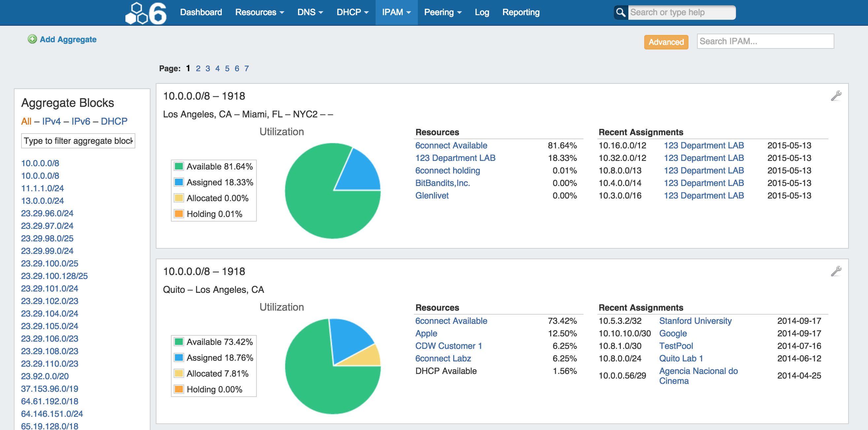Click the orange Advanced button

[x=666, y=42]
